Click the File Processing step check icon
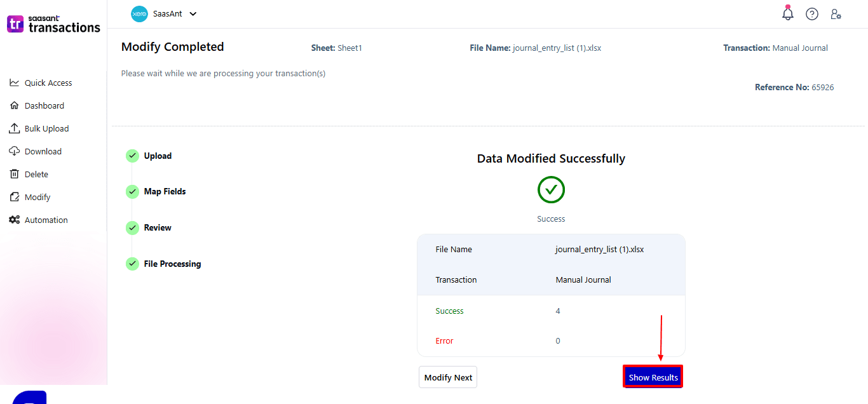The width and height of the screenshot is (868, 404). [132, 264]
